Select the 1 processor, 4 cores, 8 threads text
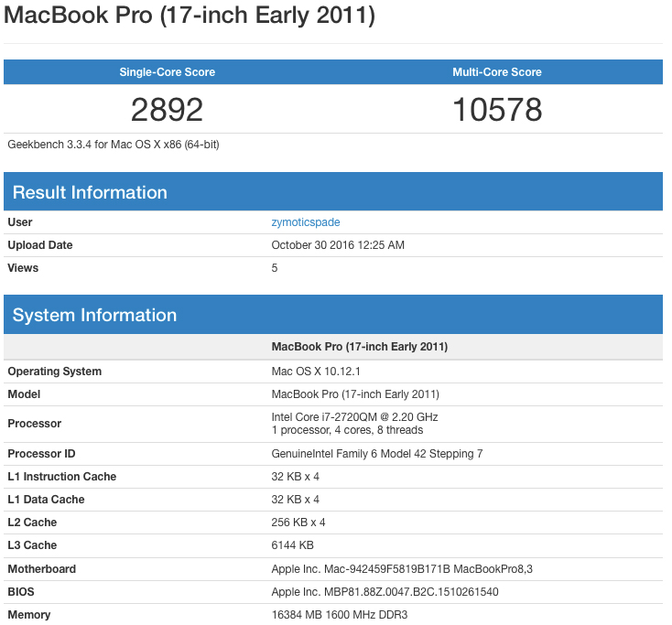This screenshot has height=625, width=672. (x=347, y=430)
